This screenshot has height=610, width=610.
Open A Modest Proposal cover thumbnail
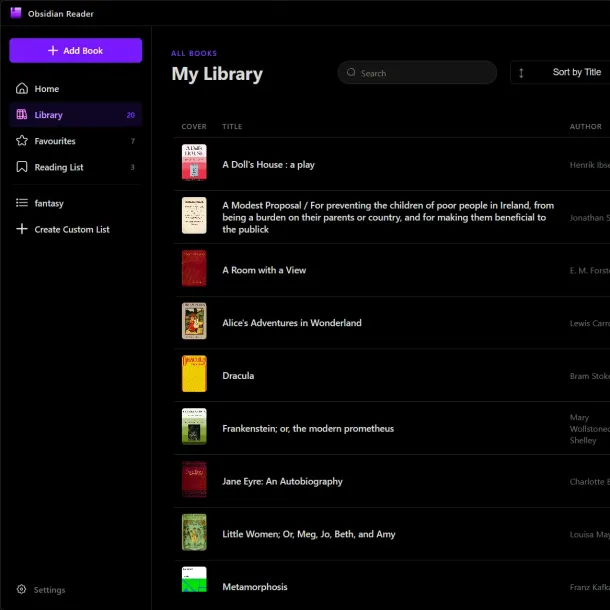[194, 216]
